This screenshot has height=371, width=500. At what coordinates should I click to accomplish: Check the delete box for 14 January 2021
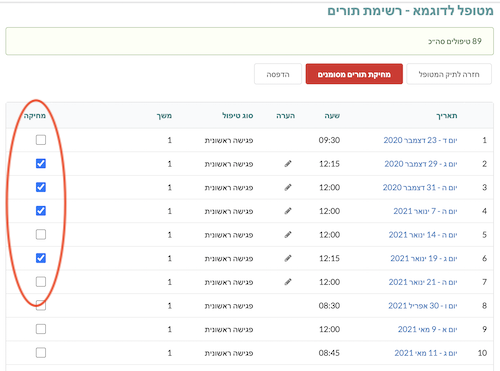point(41,235)
